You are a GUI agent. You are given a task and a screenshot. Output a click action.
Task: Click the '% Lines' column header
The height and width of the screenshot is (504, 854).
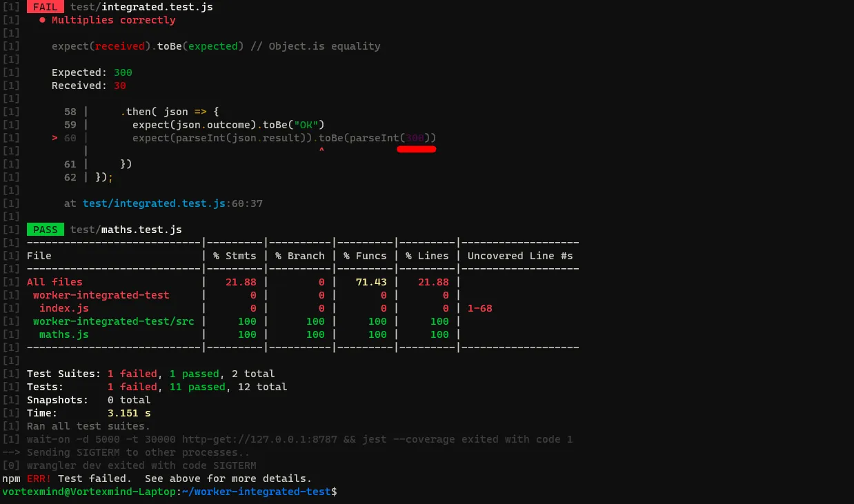tap(428, 256)
